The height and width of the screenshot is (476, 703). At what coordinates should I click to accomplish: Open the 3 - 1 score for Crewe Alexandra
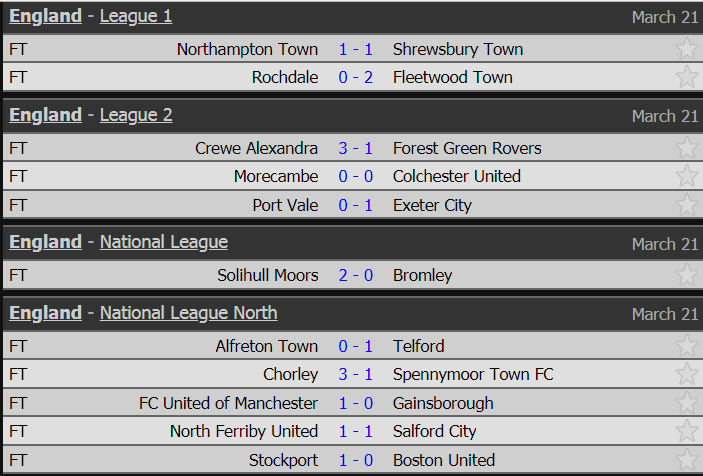[356, 148]
